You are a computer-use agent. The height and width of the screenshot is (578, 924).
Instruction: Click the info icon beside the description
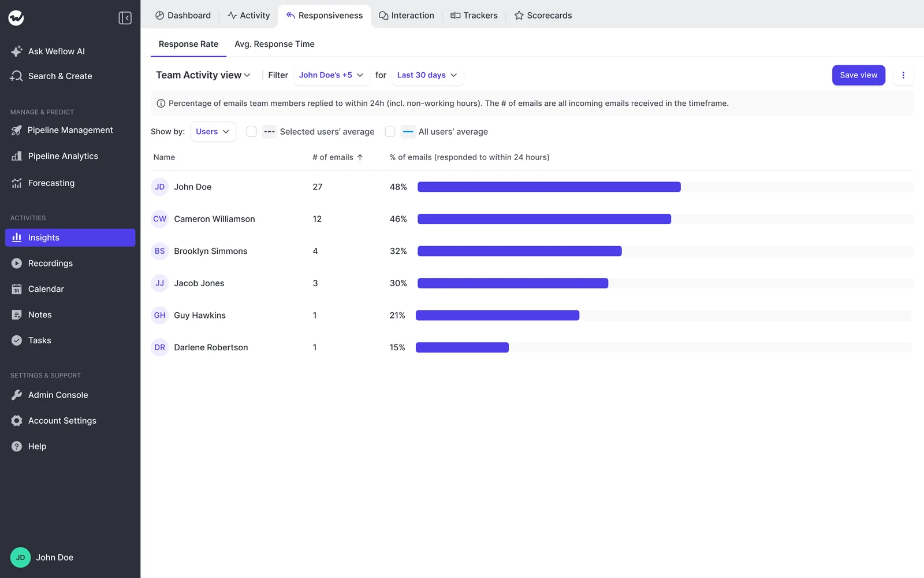[161, 103]
